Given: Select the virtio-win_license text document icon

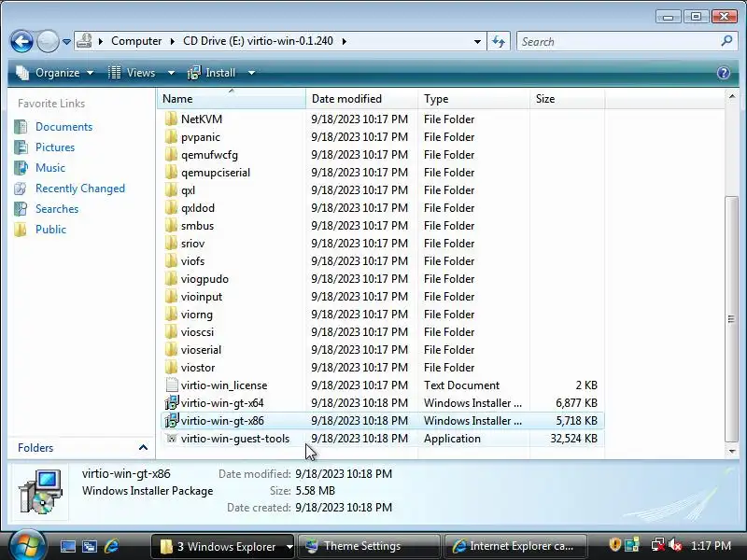Looking at the screenshot, I should pos(172,385).
